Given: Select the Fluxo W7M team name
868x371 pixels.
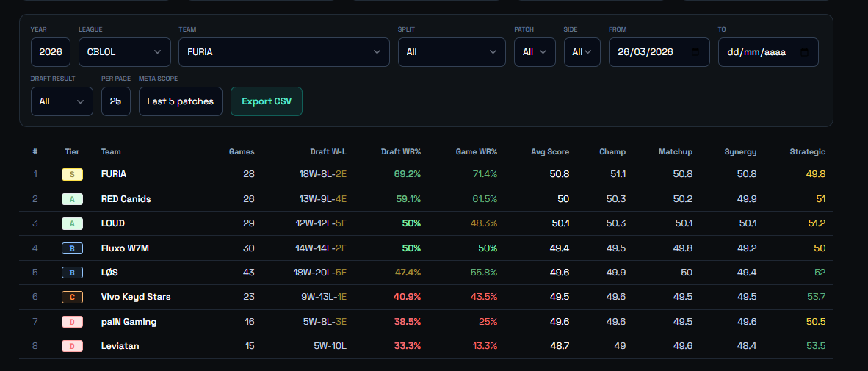Looking at the screenshot, I should (125, 248).
